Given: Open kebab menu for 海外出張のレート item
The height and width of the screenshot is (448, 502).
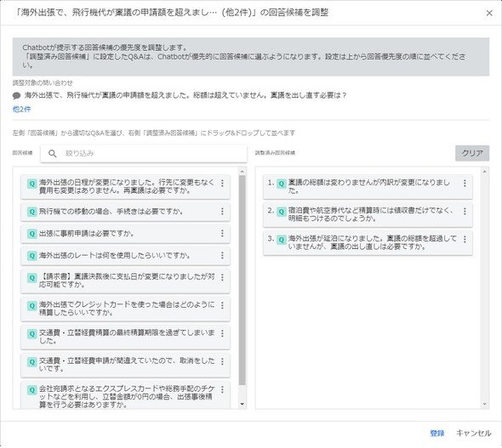Looking at the screenshot, I should pos(222,256).
